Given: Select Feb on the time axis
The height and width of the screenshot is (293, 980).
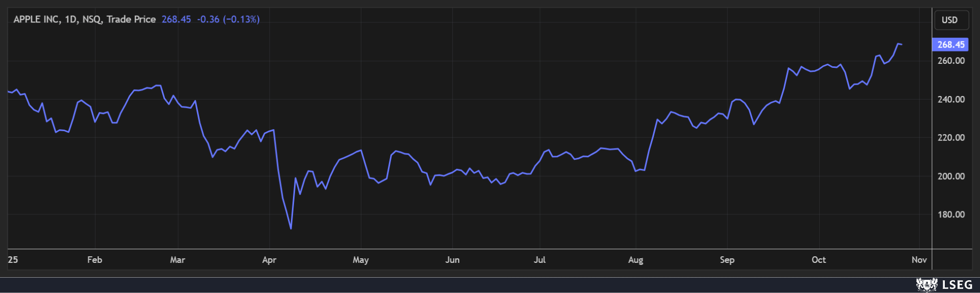Looking at the screenshot, I should pos(94,260).
